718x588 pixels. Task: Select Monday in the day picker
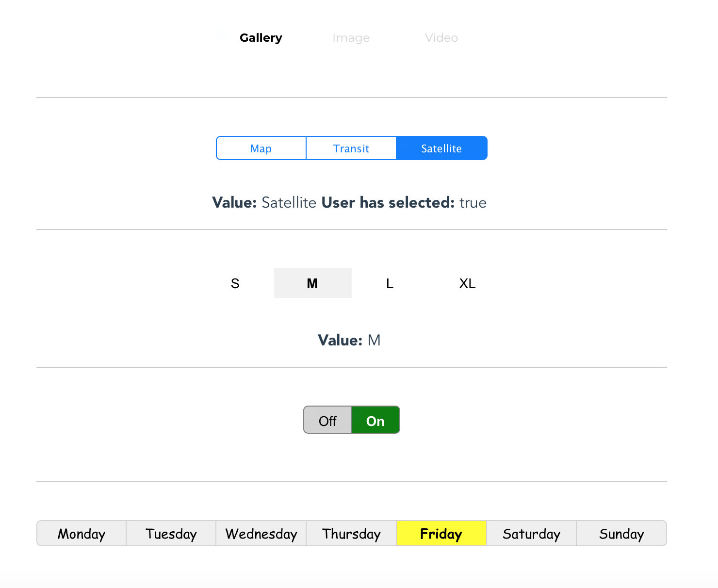click(x=82, y=534)
